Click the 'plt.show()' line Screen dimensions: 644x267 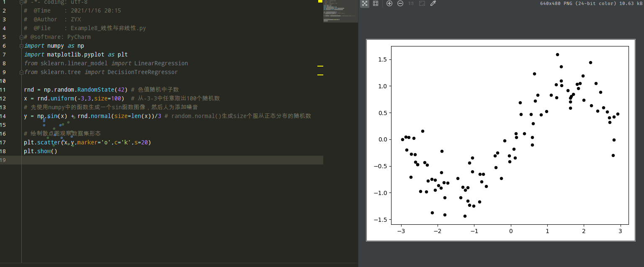click(x=41, y=151)
